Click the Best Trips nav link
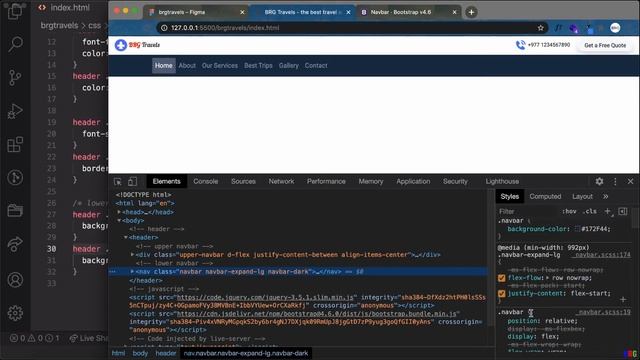This screenshot has width=640, height=360. coord(258,65)
